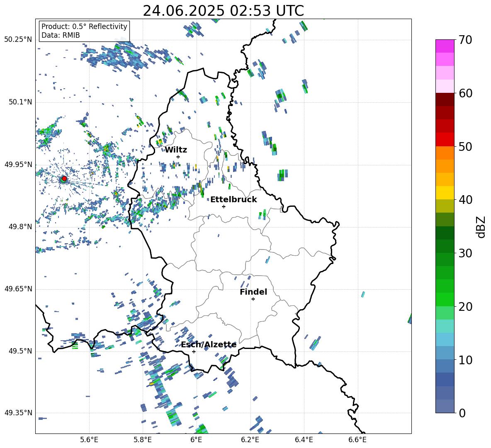Click the 0 colorbar tick label
The height and width of the screenshot is (448, 491).
tap(462, 413)
